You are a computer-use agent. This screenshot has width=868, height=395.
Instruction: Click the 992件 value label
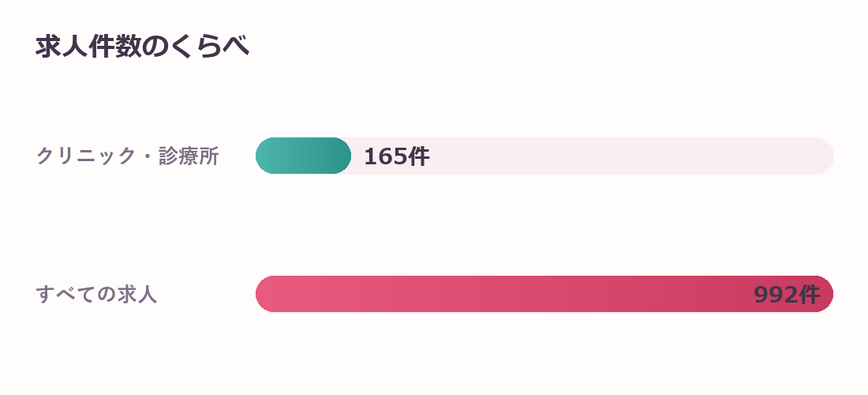click(787, 295)
